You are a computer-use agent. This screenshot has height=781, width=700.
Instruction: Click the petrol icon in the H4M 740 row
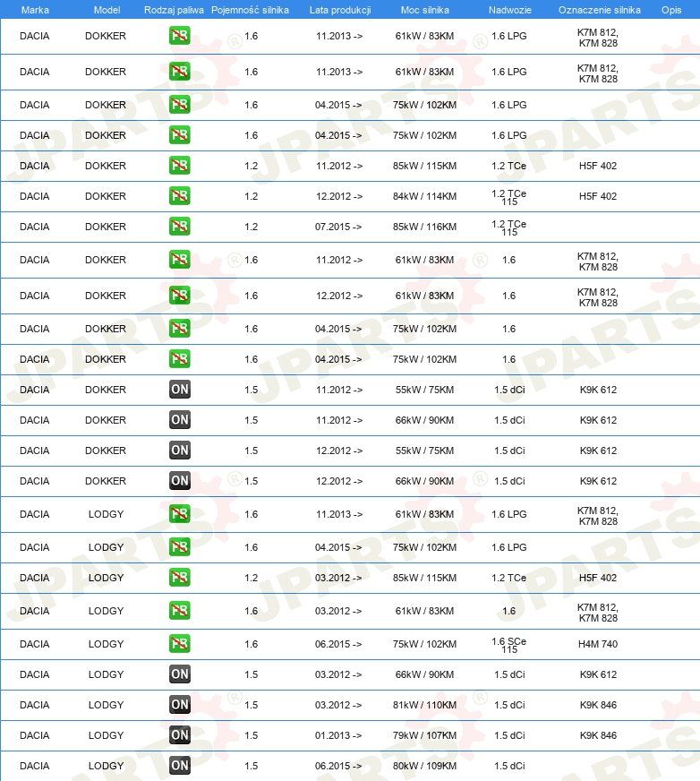tap(179, 644)
